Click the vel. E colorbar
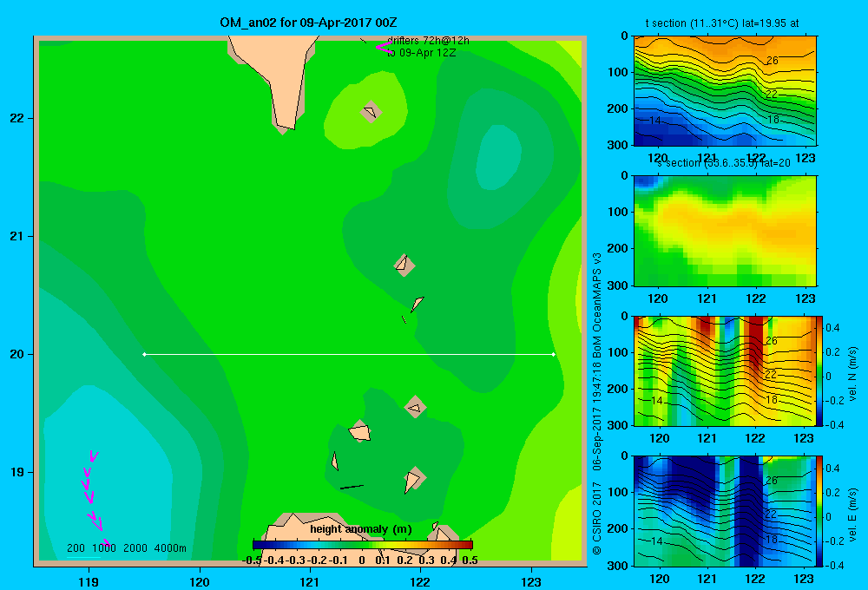This screenshot has height=590, width=868. [819, 511]
